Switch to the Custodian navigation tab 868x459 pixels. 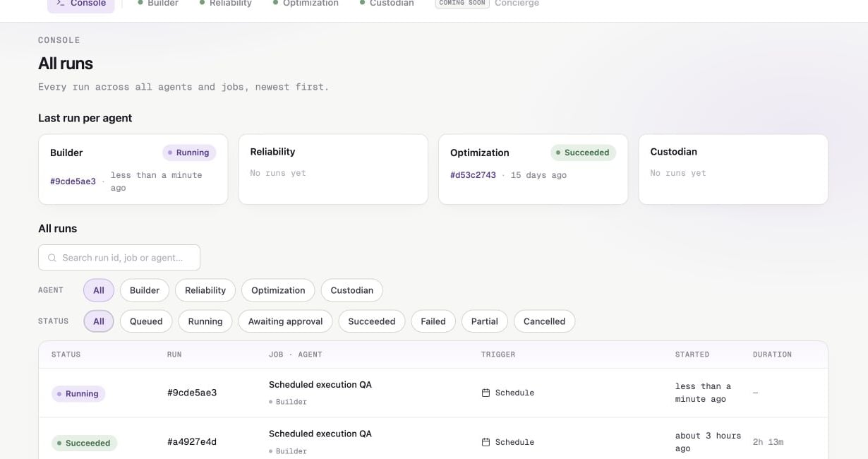387,4
